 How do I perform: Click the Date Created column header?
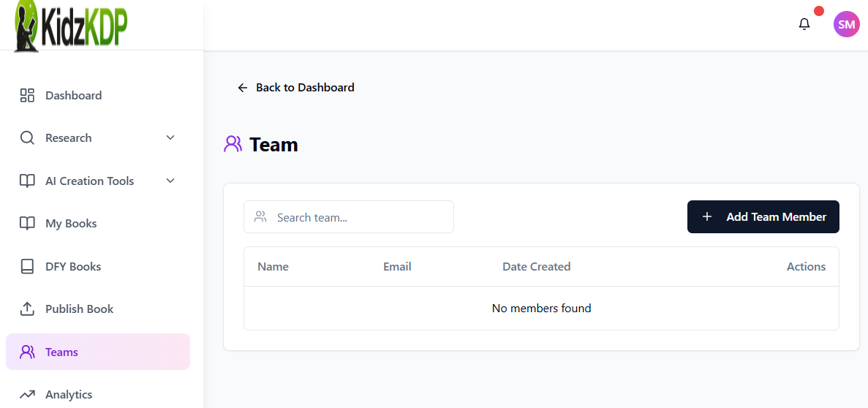click(536, 267)
